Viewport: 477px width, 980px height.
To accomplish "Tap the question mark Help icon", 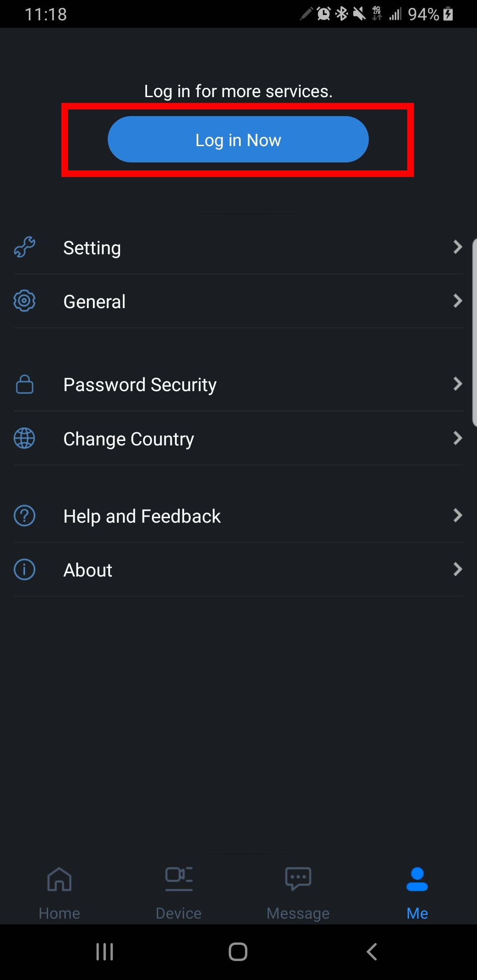I will (25, 516).
